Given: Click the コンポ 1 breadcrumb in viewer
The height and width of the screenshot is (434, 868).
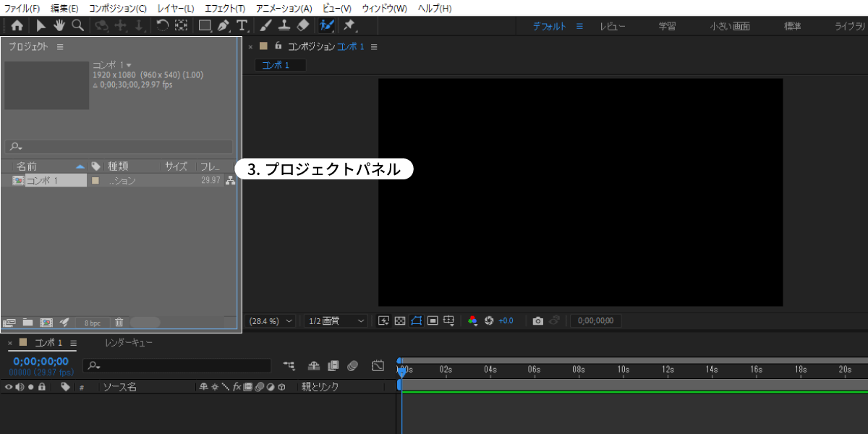Looking at the screenshot, I should [280, 65].
